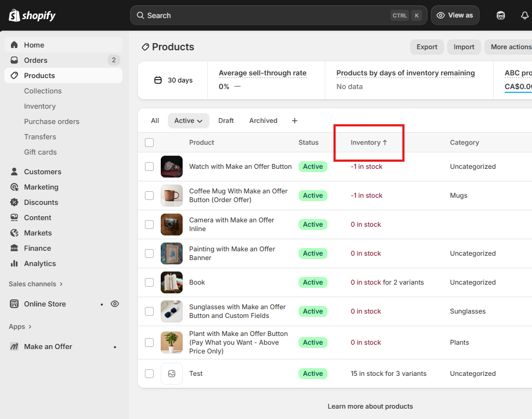The height and width of the screenshot is (419, 532).
Task: Open the Active tab dropdown chevron
Action: pos(200,121)
